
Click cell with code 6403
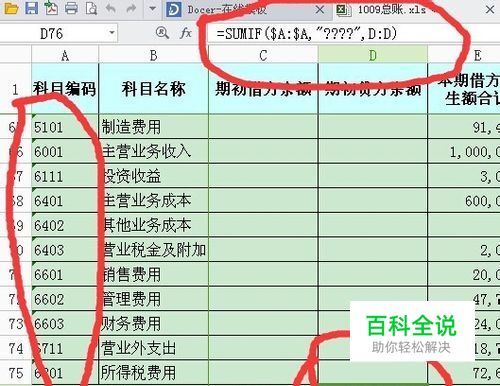[x=65, y=250]
